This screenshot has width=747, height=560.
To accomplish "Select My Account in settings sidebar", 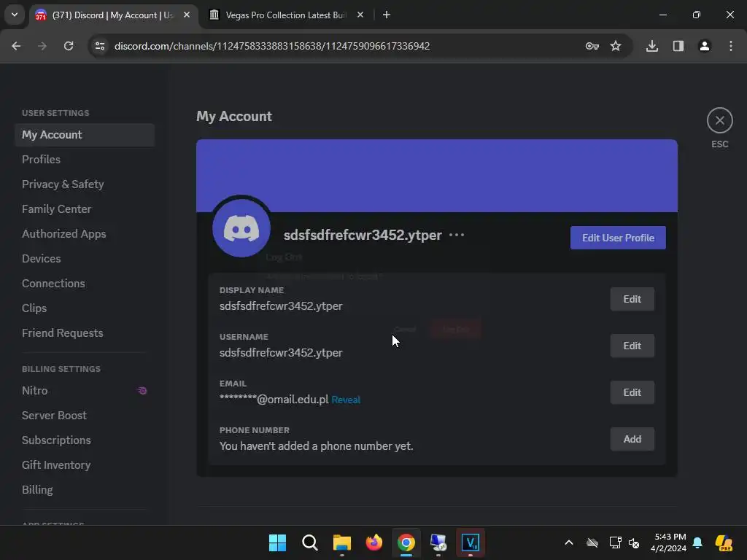I will 85,135.
